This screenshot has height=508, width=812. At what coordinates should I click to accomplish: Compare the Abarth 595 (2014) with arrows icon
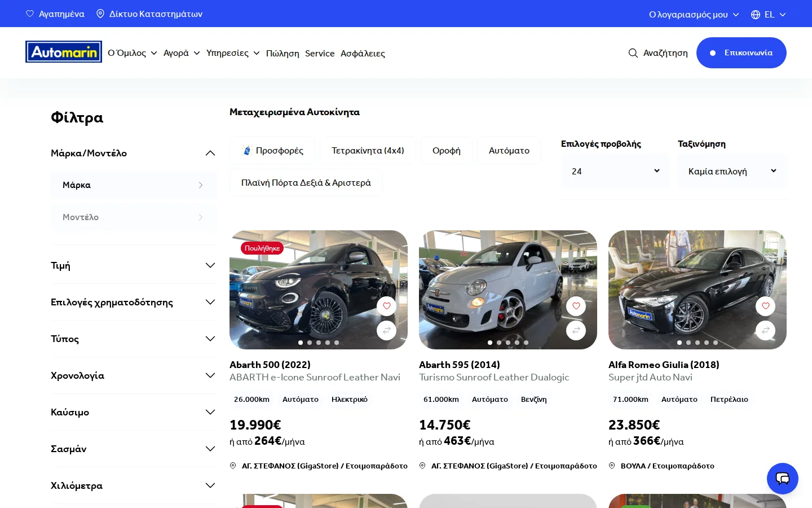576,330
